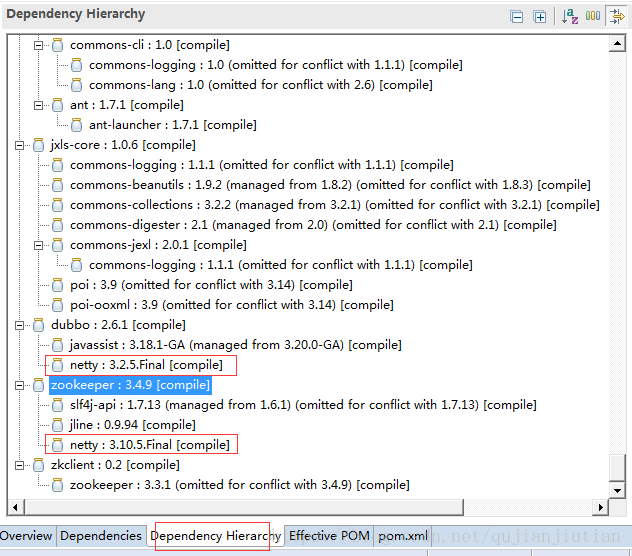632x556 pixels.
Task: Select dubbo : 2.6.1 [compile] row
Action: click(118, 325)
